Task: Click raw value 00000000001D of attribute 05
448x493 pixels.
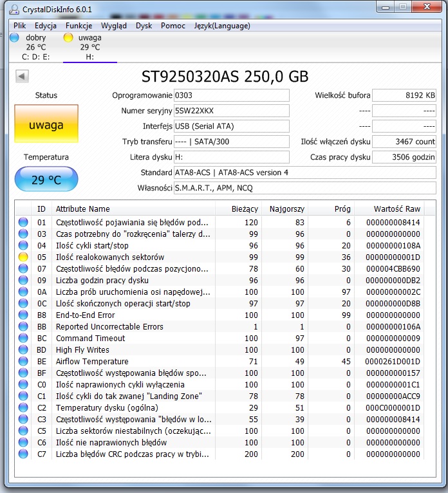Action: (393, 257)
